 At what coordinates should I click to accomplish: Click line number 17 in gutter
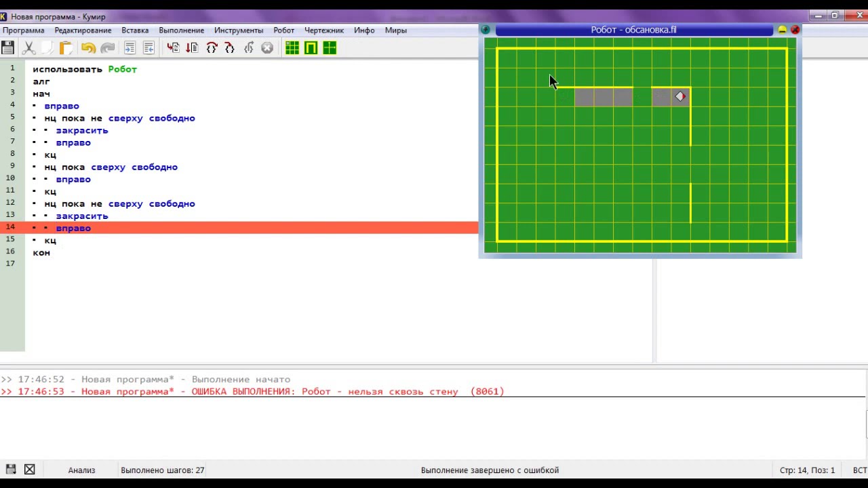[12, 263]
